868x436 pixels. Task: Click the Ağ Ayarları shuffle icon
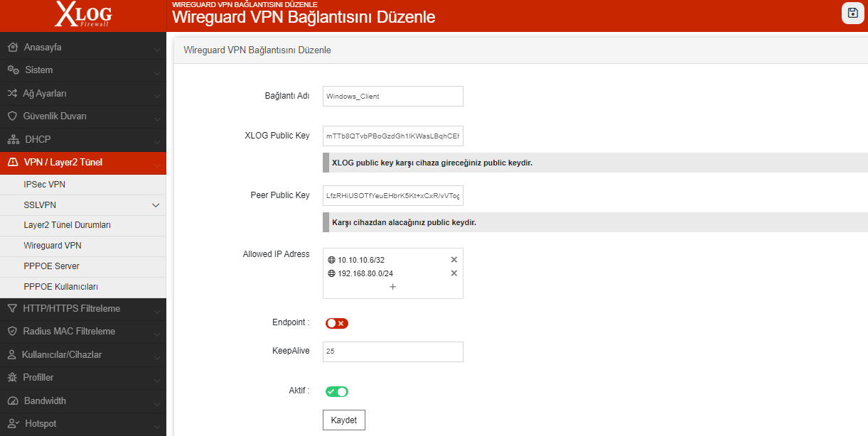pos(12,93)
